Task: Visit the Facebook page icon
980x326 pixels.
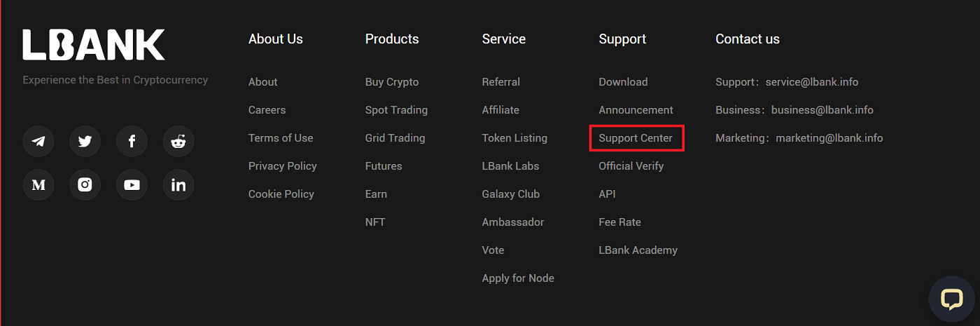Action: point(132,142)
